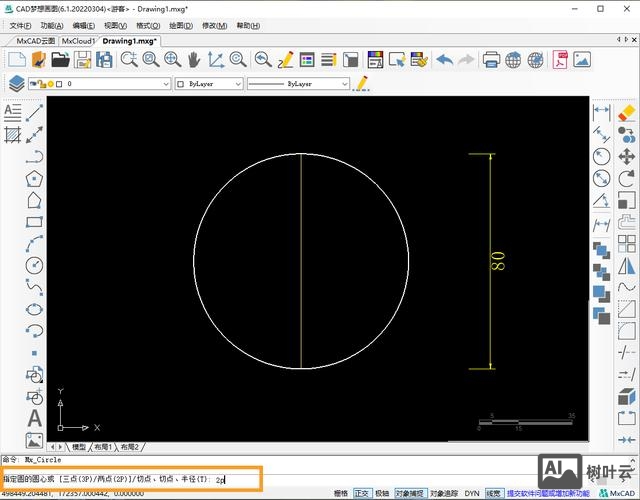
Task: Toggle 对象捕捉 object snap
Action: 410,493
